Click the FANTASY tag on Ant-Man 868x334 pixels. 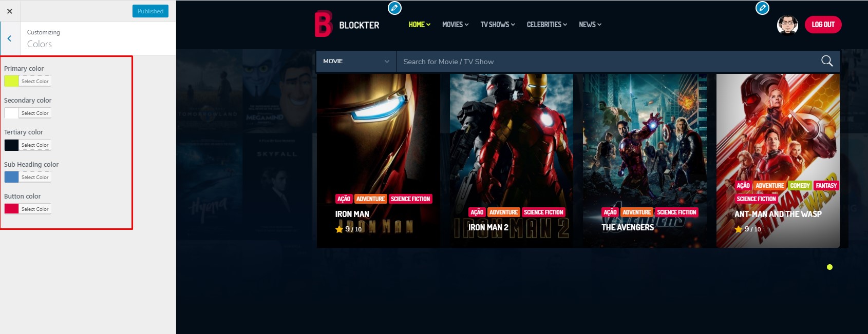[x=826, y=186]
